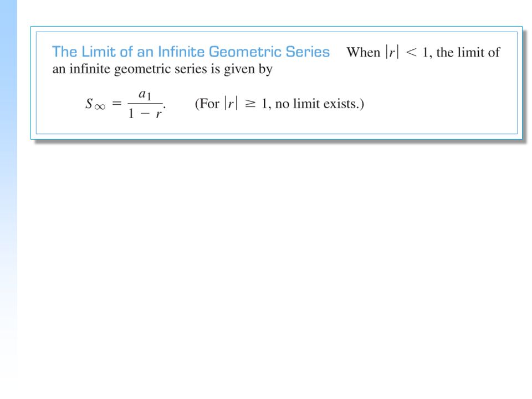Screen dimensions: 532x399
Task: Click the phrase "the limit of"
Action: coord(468,53)
